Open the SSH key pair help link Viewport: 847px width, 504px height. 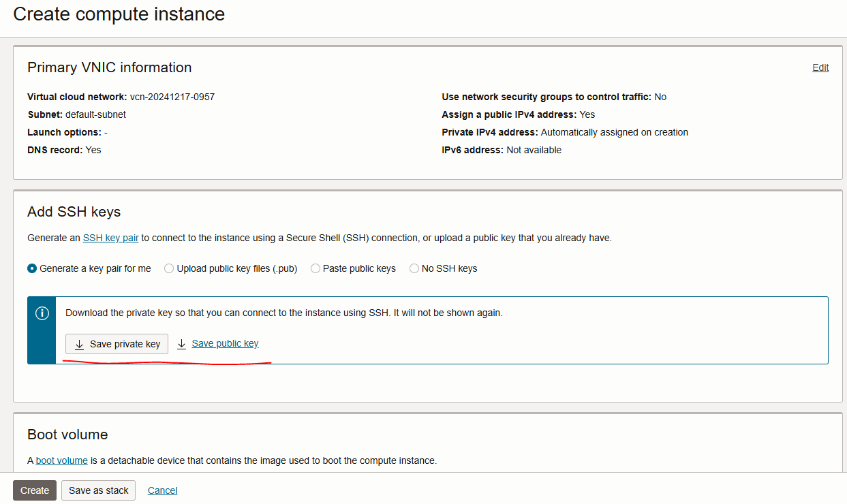coord(110,238)
